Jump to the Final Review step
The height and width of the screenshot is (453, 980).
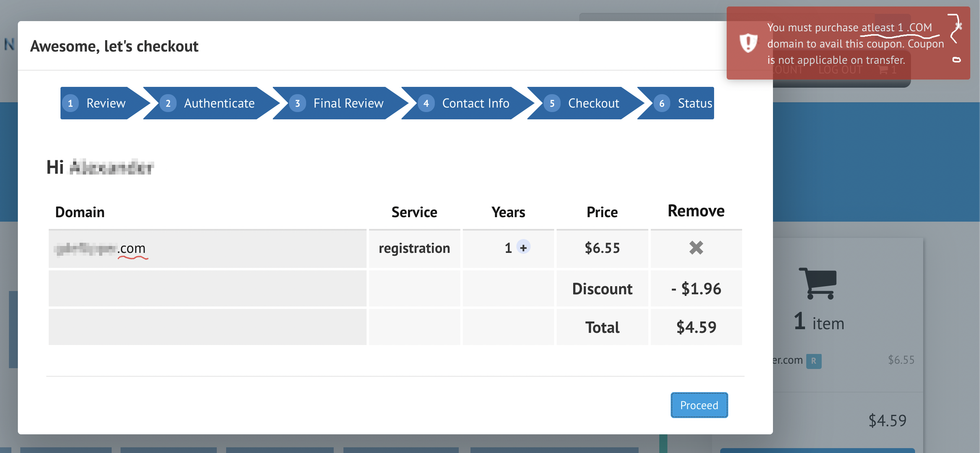(x=348, y=103)
